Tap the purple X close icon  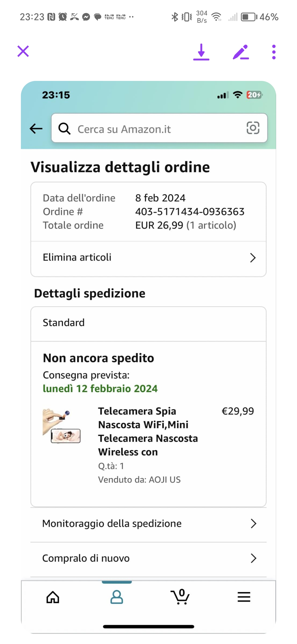(23, 51)
